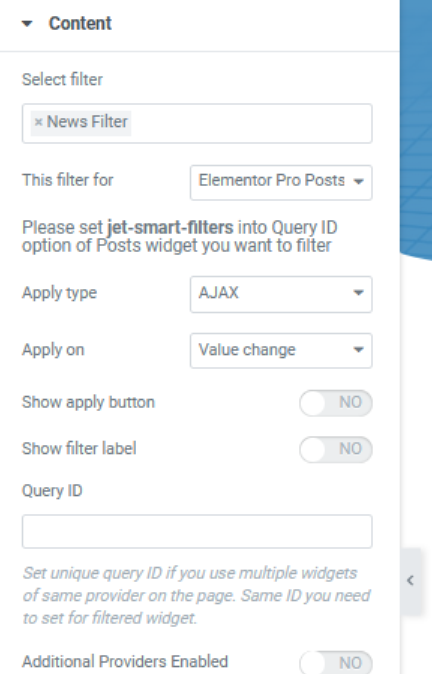Click the News Filter selected tag

pyautogui.click(x=81, y=122)
